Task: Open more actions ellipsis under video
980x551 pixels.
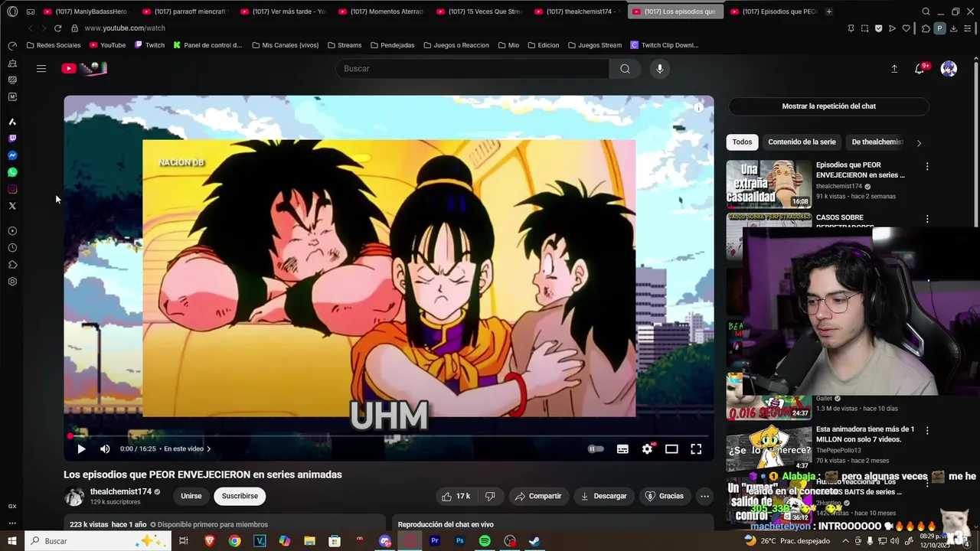Action: coord(704,496)
